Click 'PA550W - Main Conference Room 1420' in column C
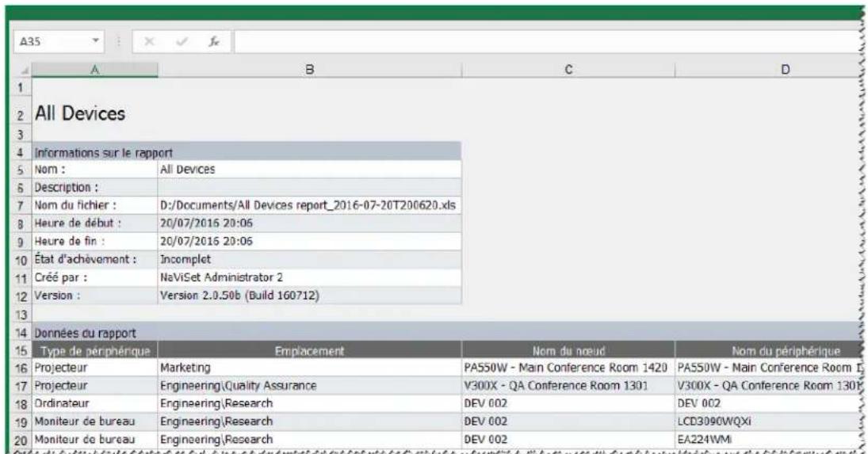Image resolution: width=868 pixels, height=454 pixels. click(568, 368)
